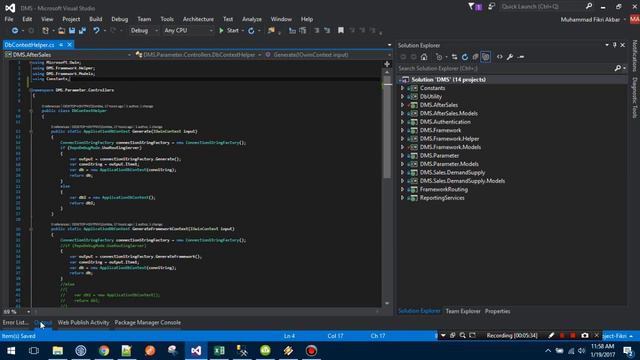Image resolution: width=640 pixels, height=360 pixels.
Task: Select DMS.AfterSales.Models project
Action: coord(449,113)
